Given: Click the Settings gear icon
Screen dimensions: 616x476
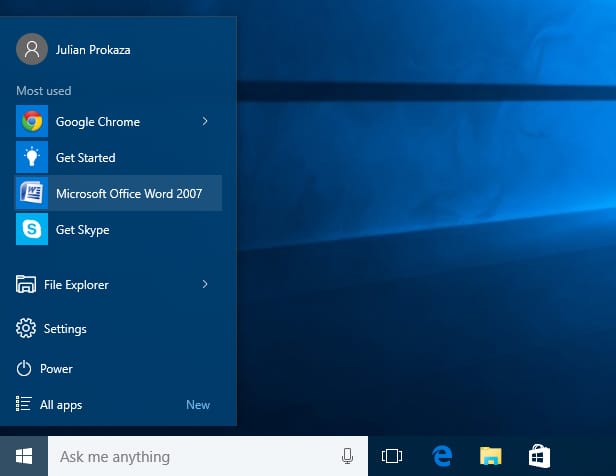Looking at the screenshot, I should tap(26, 328).
